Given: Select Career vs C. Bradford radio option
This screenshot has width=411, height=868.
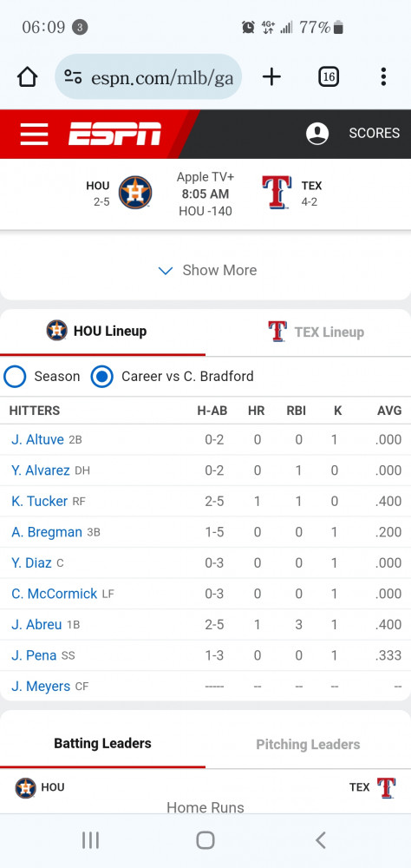Looking at the screenshot, I should pos(101,377).
